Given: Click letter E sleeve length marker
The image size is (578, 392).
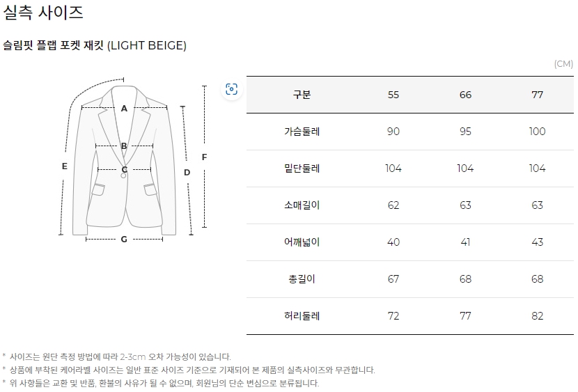Looking at the screenshot, I should 65,166.
